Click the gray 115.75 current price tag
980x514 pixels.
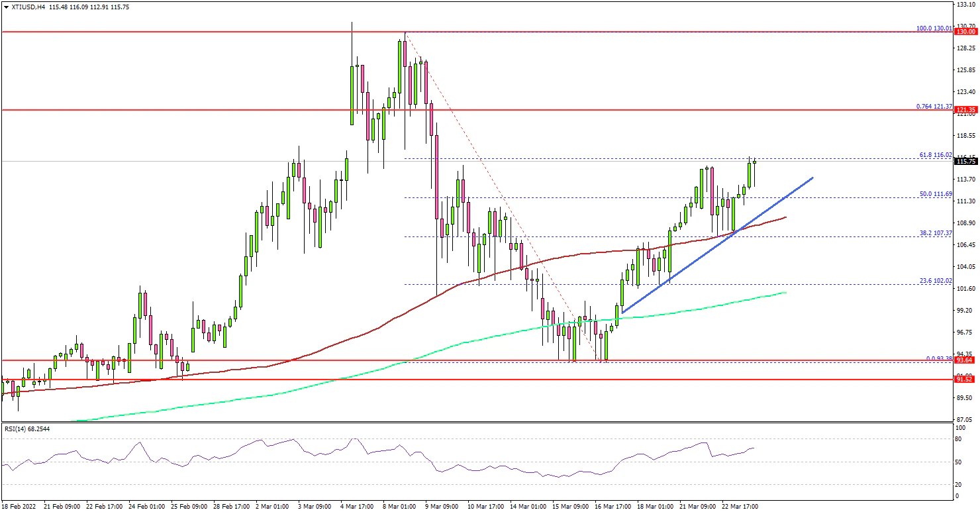click(x=965, y=161)
